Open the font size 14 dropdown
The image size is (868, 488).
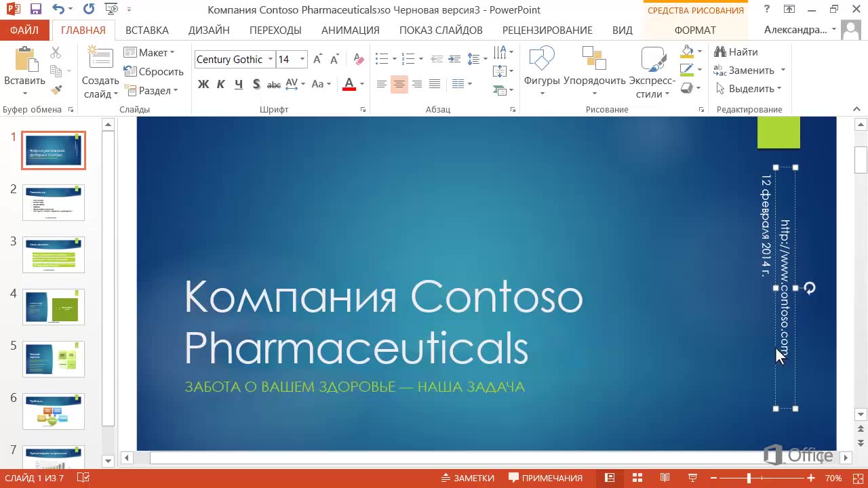click(x=302, y=60)
